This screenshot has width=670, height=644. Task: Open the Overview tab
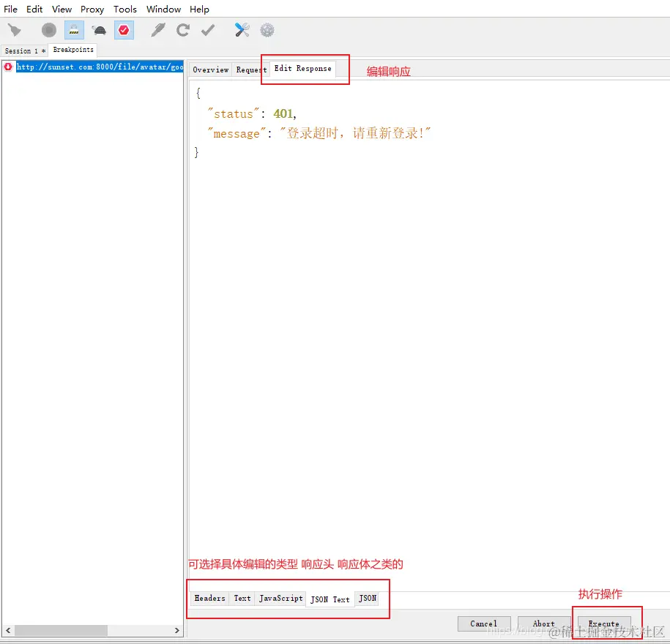tap(210, 70)
